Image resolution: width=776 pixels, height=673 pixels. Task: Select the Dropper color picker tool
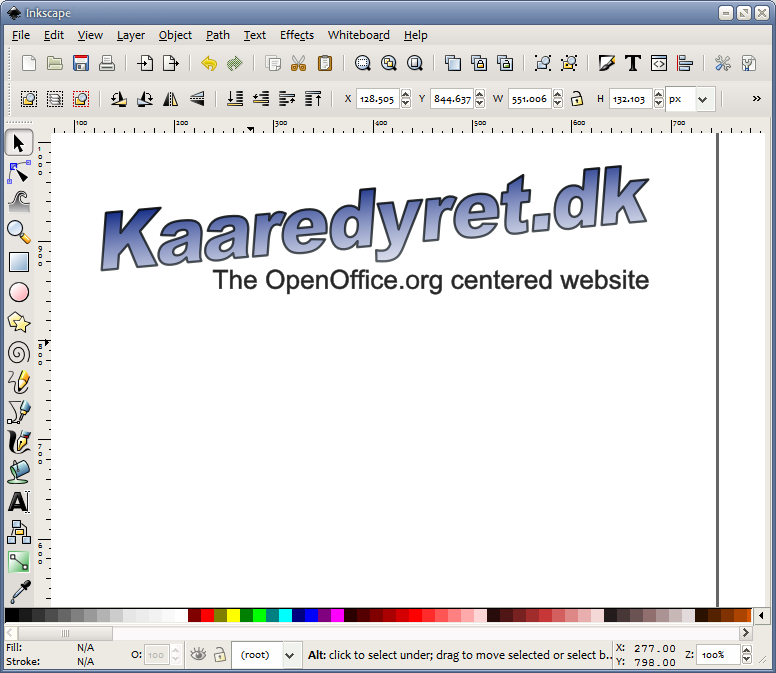click(x=19, y=592)
